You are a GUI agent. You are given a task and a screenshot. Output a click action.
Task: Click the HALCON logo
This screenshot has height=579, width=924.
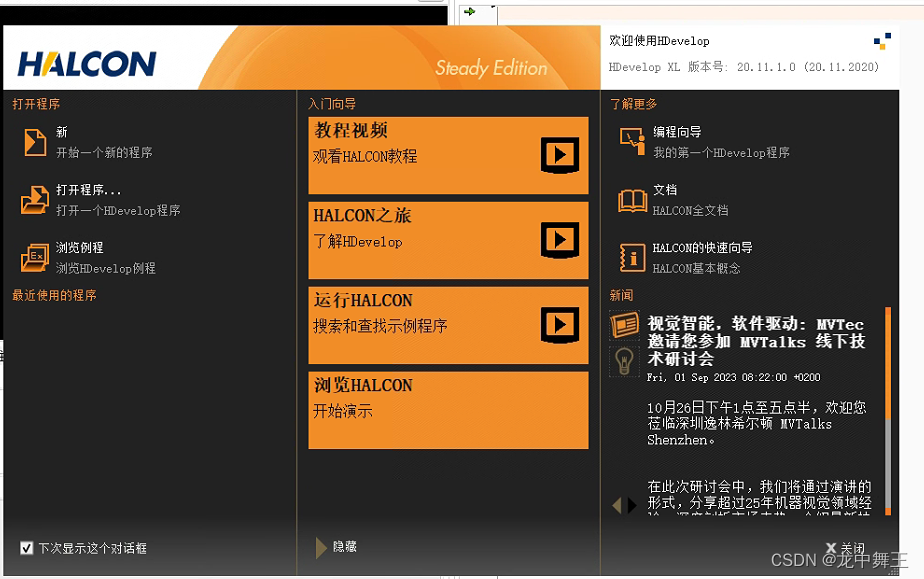(x=87, y=64)
